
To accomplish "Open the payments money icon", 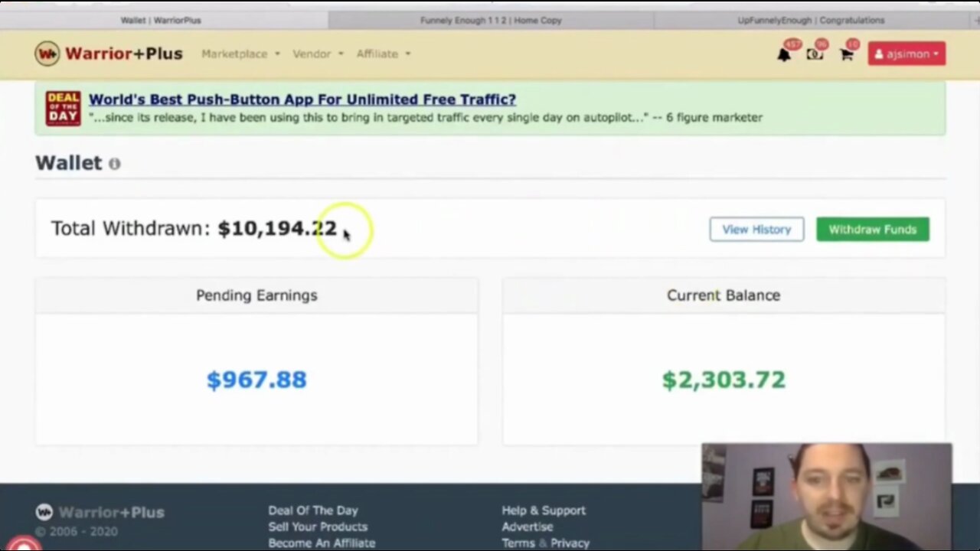I will (x=815, y=54).
